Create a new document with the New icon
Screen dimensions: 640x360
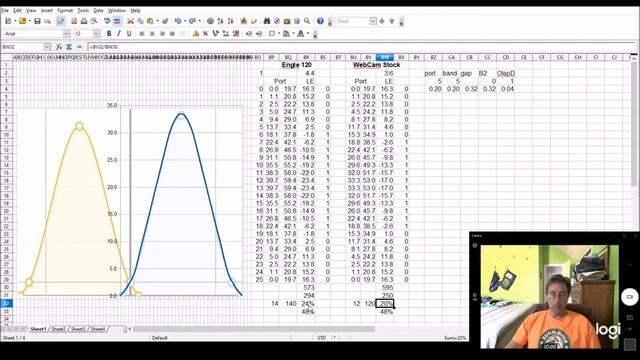coord(8,21)
